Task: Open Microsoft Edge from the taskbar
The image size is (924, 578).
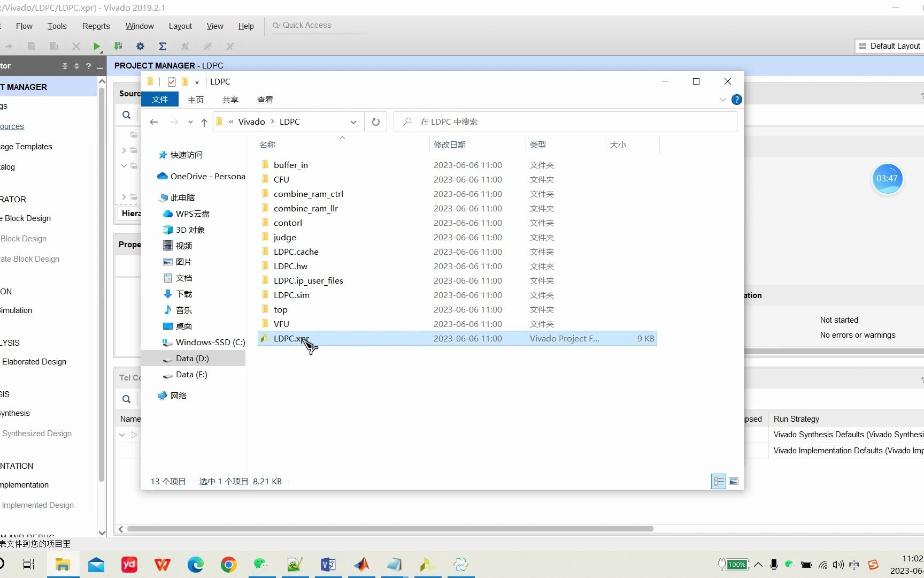Action: point(195,565)
